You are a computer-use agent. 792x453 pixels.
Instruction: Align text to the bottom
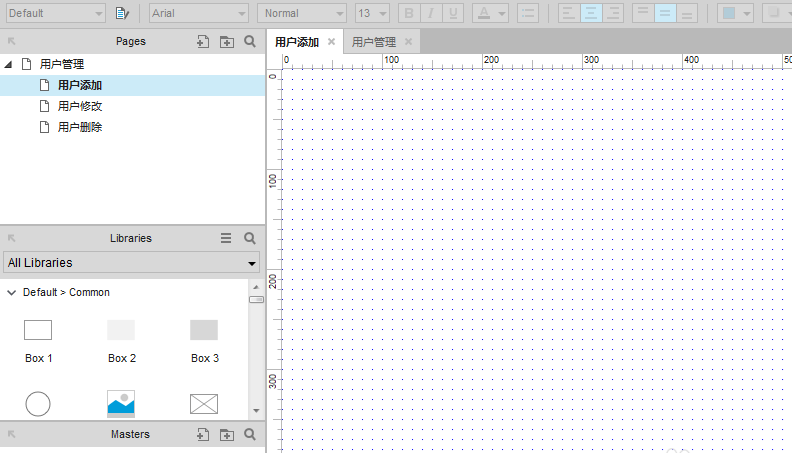point(687,13)
